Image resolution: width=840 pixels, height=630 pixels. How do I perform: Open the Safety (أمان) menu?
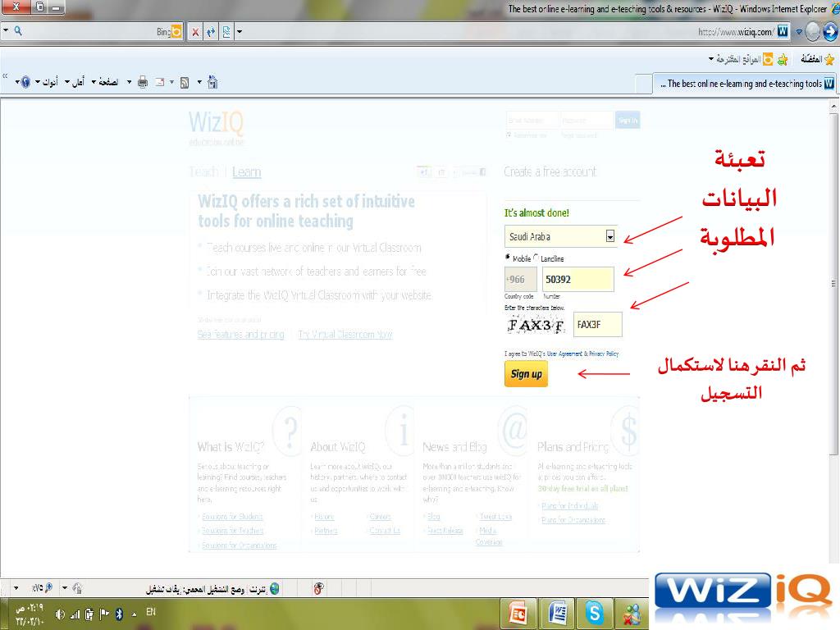tap(75, 82)
